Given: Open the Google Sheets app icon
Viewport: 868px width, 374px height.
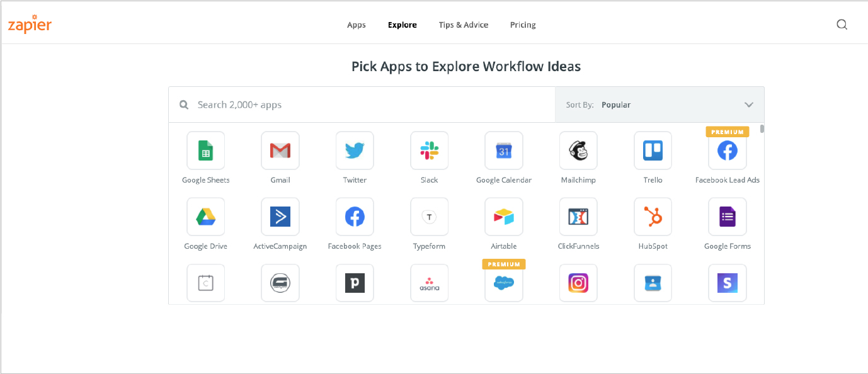Looking at the screenshot, I should click(206, 150).
